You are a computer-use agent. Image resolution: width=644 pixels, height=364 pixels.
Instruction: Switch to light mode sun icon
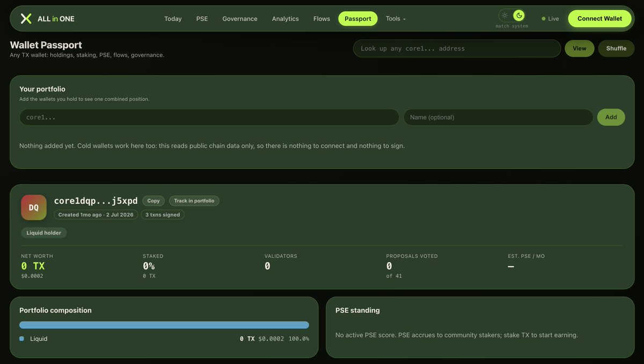(x=504, y=16)
